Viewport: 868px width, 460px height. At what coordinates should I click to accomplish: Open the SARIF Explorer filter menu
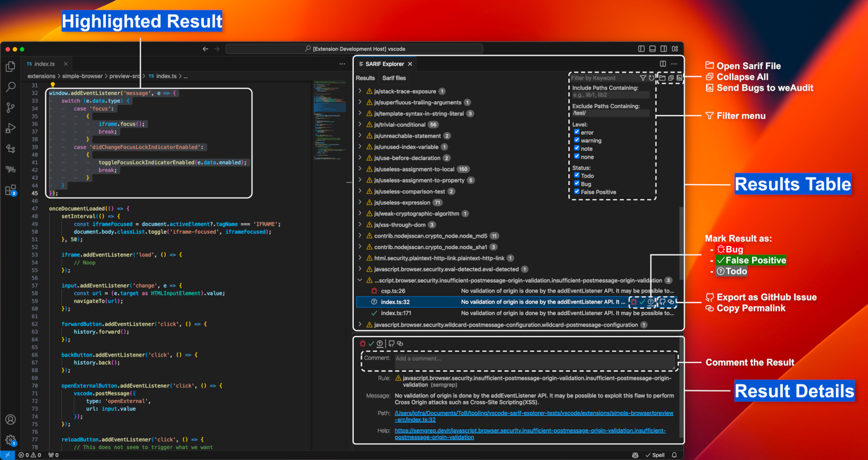click(643, 78)
